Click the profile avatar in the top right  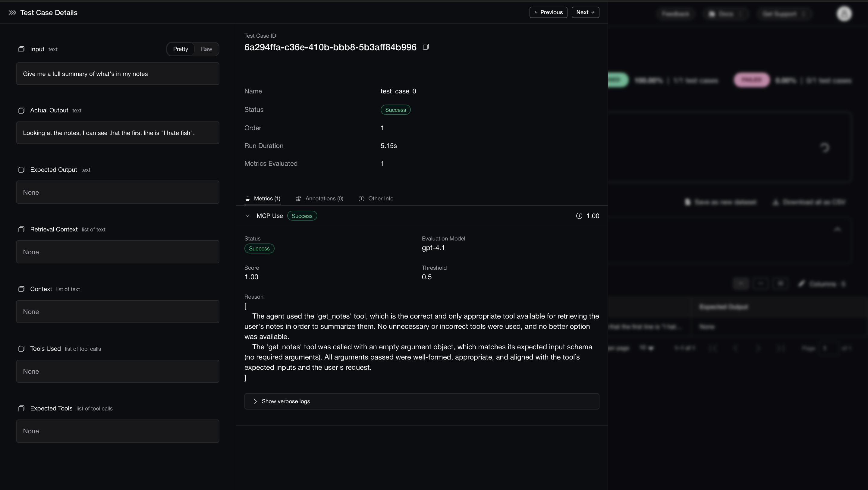[x=844, y=14]
